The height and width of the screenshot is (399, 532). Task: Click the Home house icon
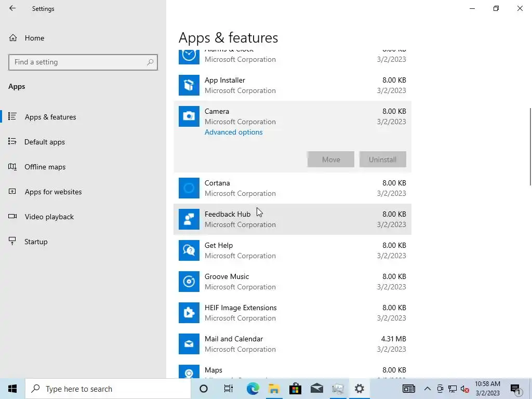[13, 38]
